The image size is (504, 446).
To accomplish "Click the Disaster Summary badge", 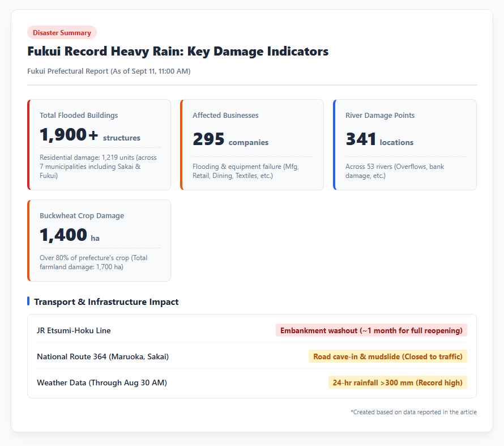I will tap(62, 32).
